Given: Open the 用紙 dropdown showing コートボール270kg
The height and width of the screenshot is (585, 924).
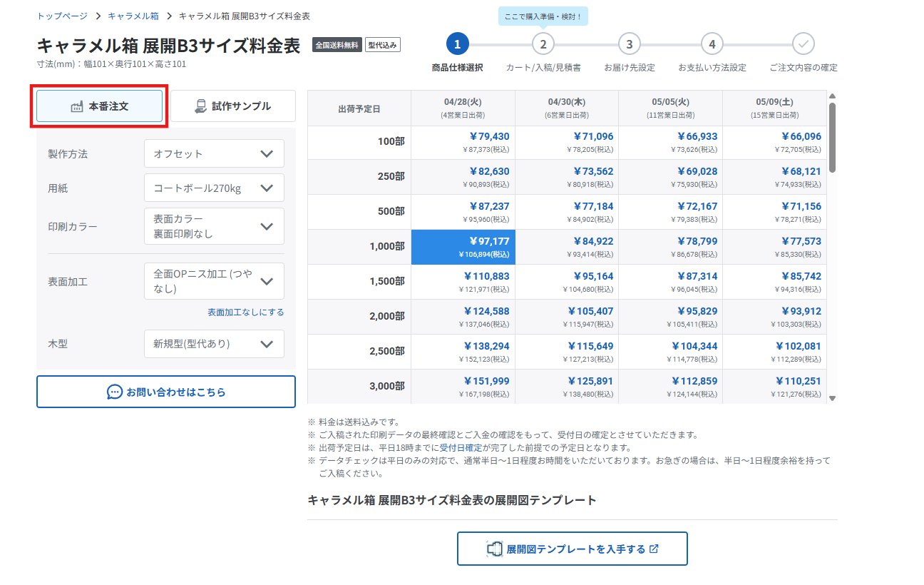Looking at the screenshot, I should pyautogui.click(x=214, y=188).
